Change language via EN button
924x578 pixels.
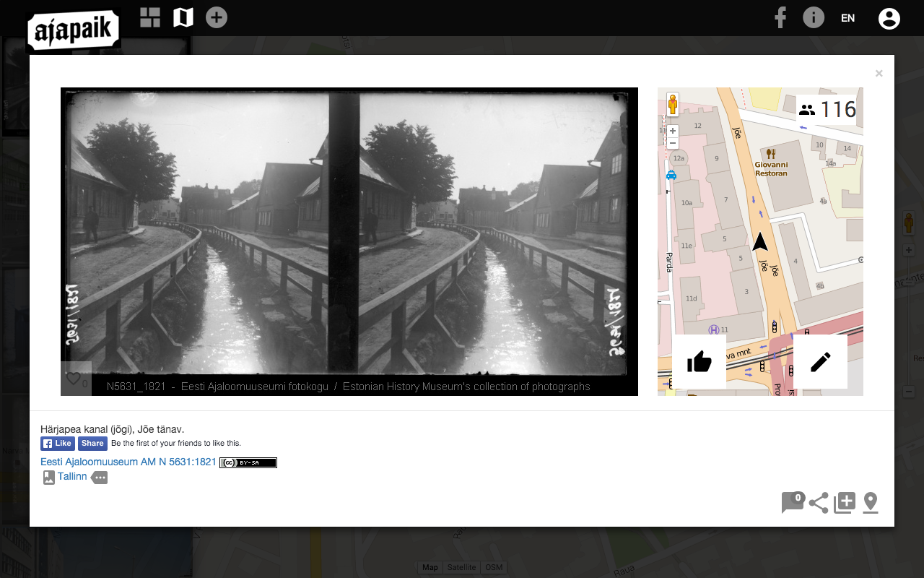(847, 18)
